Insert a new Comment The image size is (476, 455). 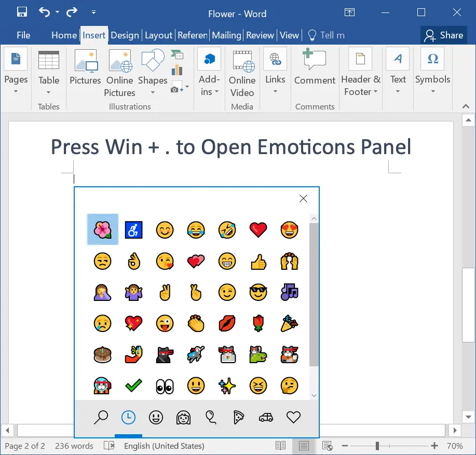pyautogui.click(x=315, y=67)
